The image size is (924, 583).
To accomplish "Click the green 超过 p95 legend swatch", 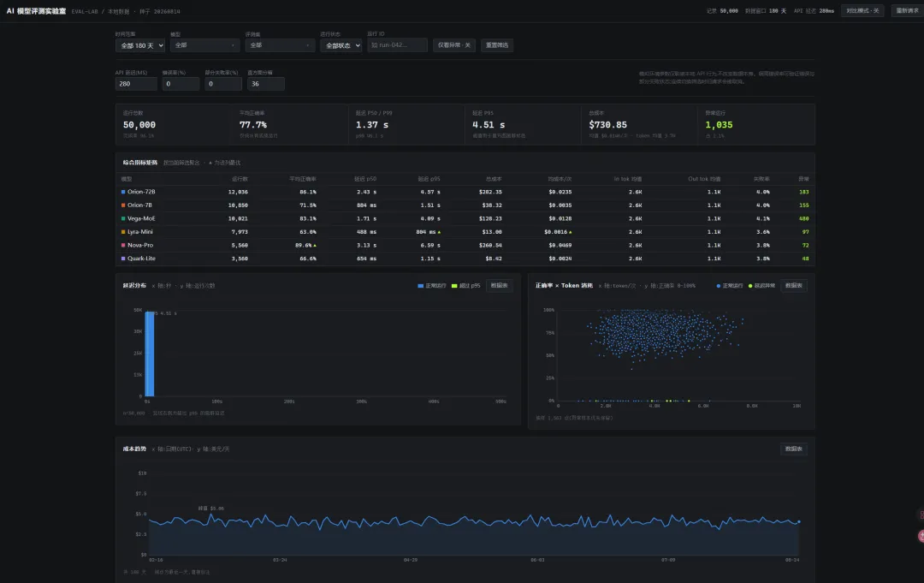I will [454, 286].
